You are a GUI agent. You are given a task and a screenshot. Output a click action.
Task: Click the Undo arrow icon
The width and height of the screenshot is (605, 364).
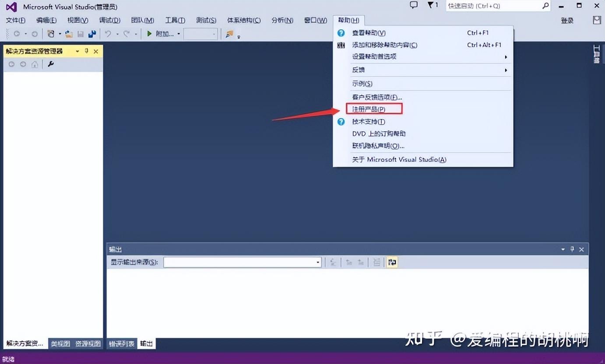[x=108, y=34]
